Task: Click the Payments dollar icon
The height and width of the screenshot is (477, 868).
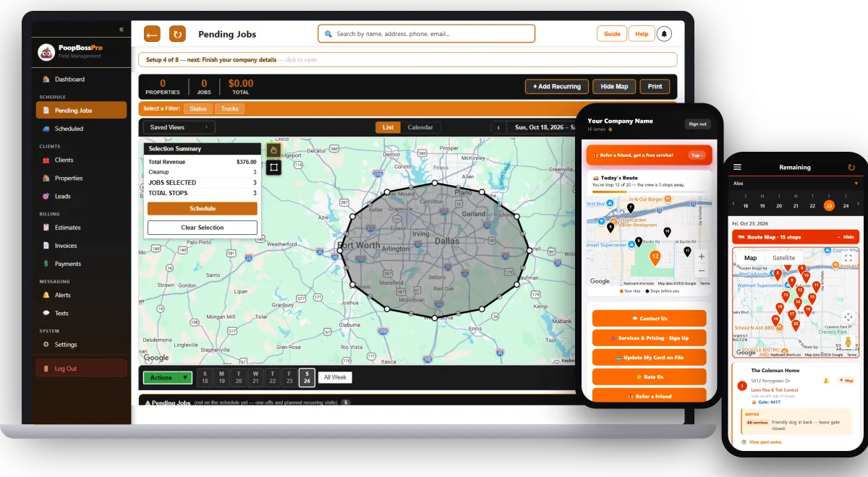Action: (46, 264)
